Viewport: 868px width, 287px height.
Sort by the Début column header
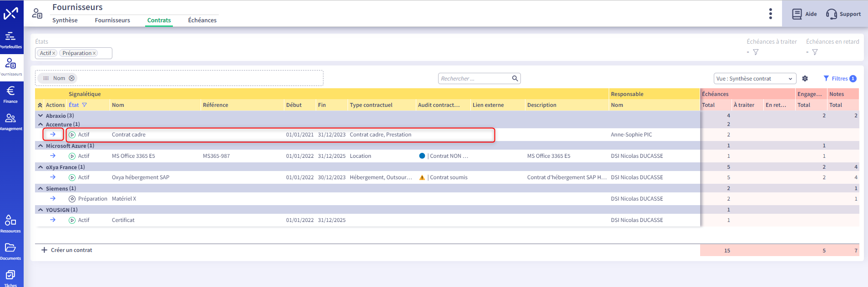coord(294,105)
